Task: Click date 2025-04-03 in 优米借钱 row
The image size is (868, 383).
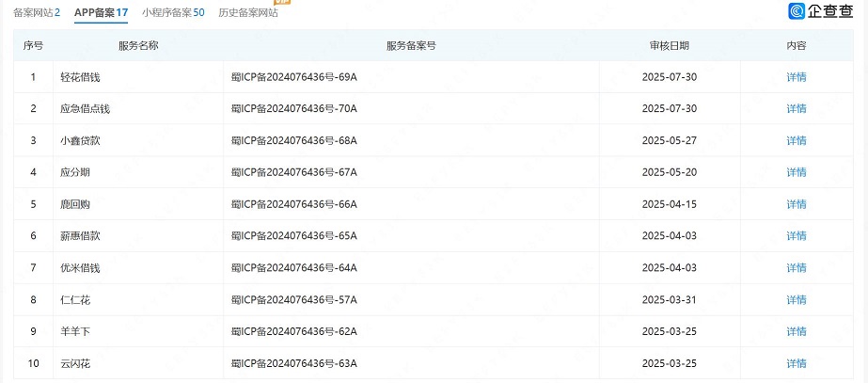Action: (x=670, y=268)
